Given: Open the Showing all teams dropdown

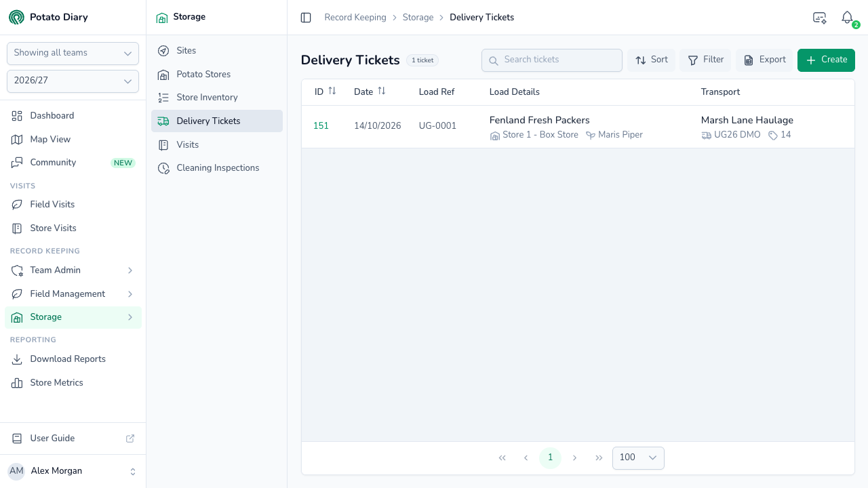Looking at the screenshot, I should (73, 53).
